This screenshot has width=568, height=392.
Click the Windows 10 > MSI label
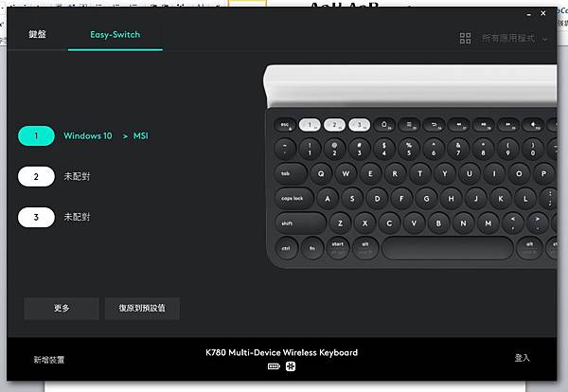point(106,135)
